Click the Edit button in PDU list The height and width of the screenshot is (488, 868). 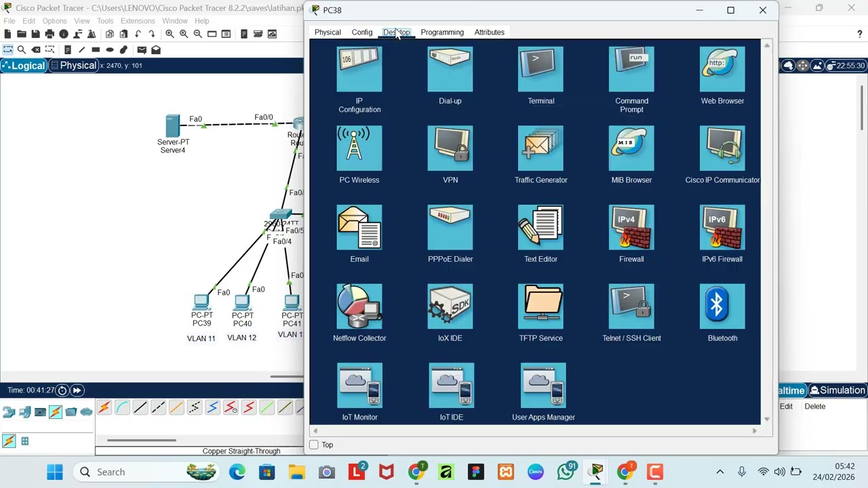[x=786, y=407]
